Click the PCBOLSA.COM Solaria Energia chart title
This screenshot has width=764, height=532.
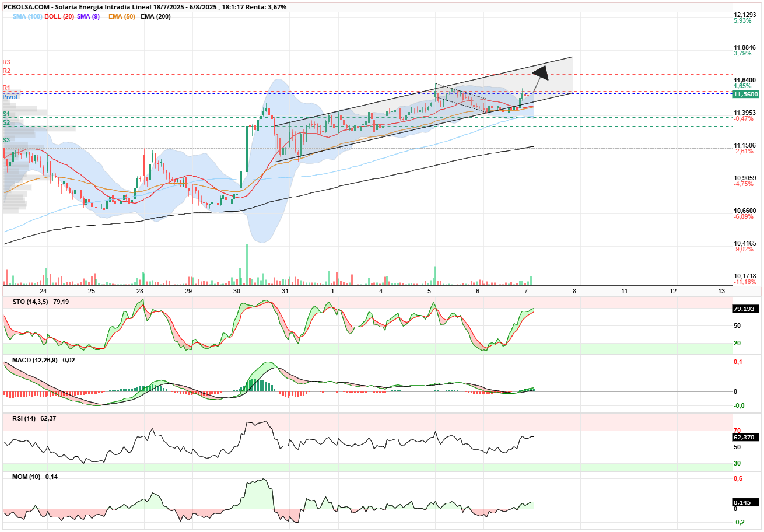click(x=145, y=7)
